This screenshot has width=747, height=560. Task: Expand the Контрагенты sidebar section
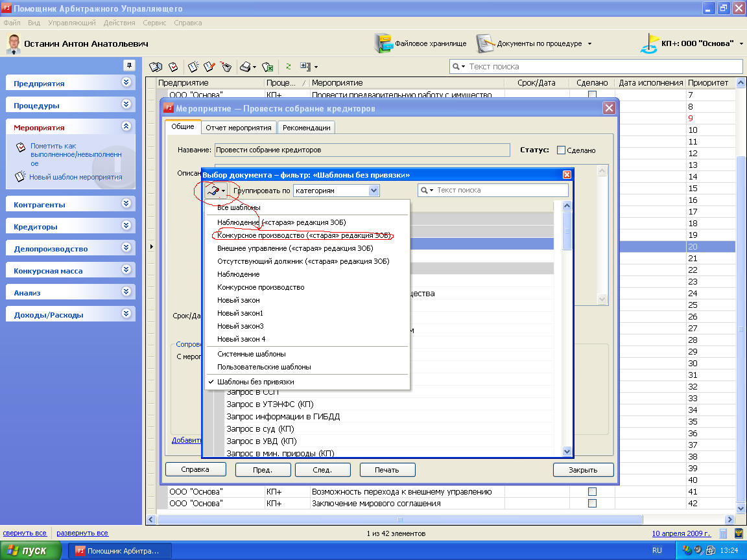coord(126,204)
